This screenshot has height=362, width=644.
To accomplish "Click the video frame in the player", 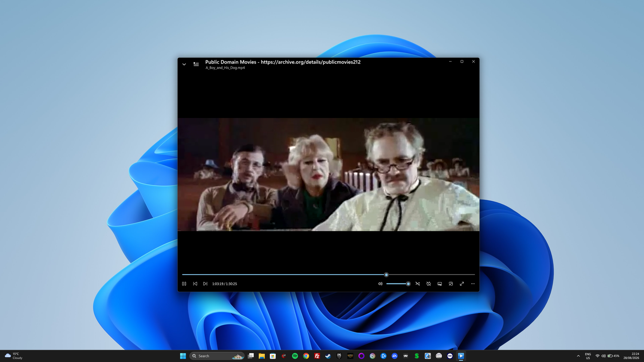I will (328, 175).
